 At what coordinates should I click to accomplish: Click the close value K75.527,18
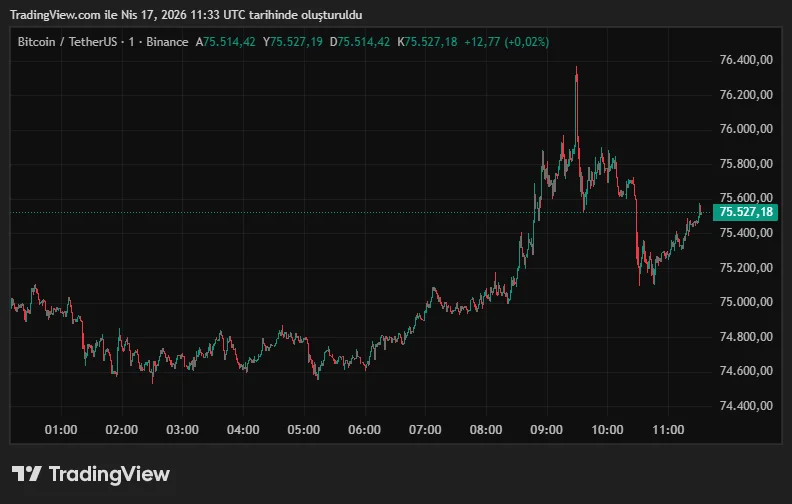click(x=427, y=42)
